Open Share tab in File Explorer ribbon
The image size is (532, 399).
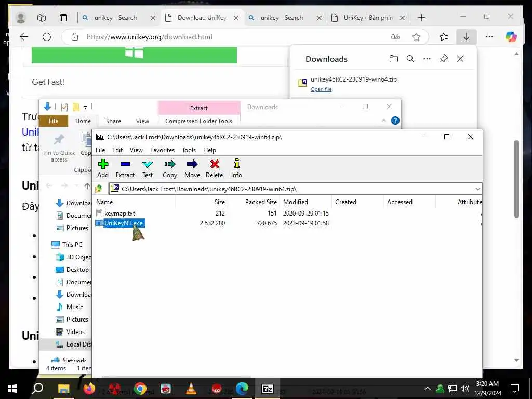(113, 121)
